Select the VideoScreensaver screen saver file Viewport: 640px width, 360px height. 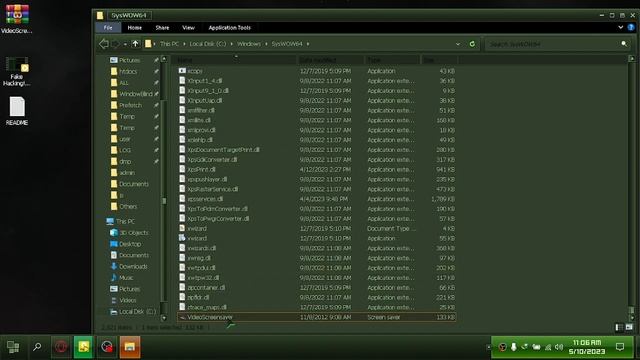click(x=317, y=317)
